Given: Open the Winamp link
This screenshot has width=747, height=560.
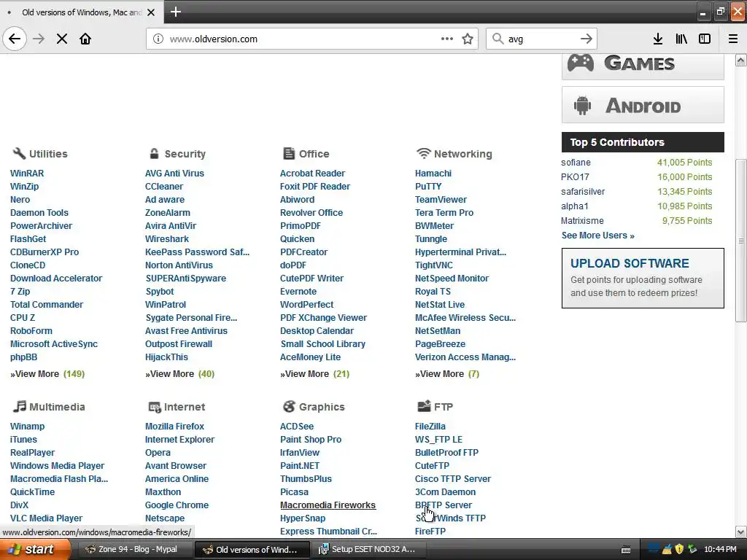Looking at the screenshot, I should [x=27, y=426].
